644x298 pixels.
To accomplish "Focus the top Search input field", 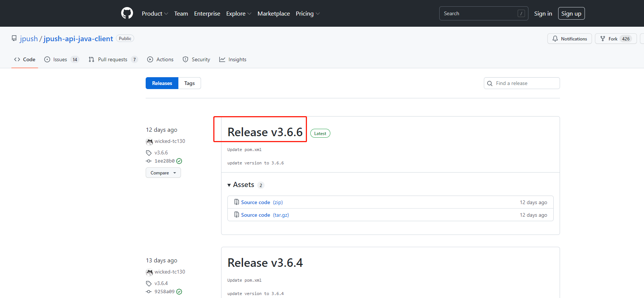I will [483, 13].
